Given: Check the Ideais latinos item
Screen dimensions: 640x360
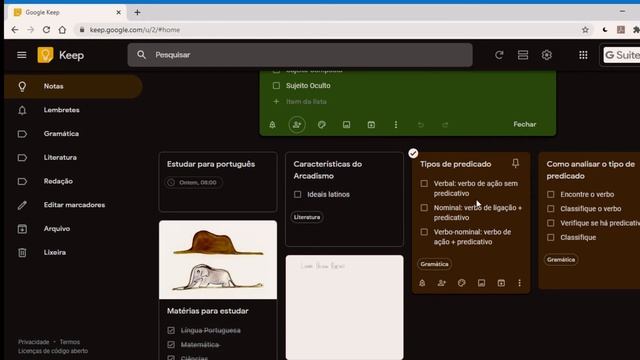Looking at the screenshot, I should click(x=298, y=194).
